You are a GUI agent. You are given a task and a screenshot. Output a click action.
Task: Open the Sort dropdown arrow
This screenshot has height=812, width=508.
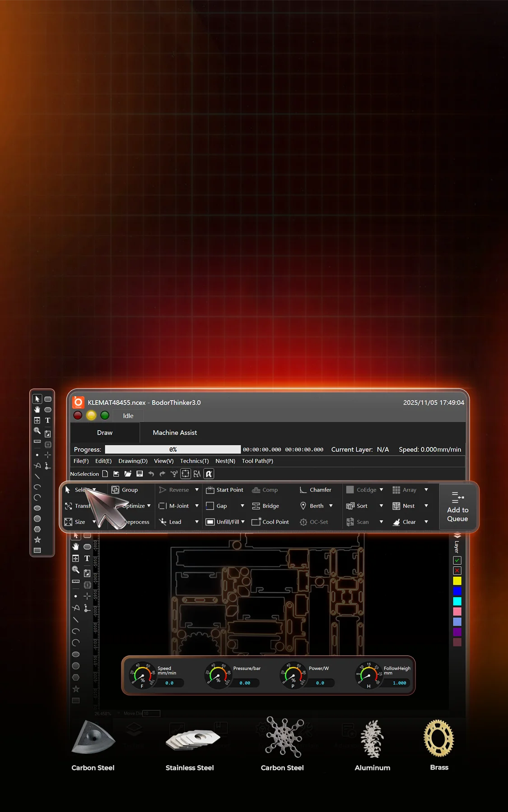[x=381, y=506]
